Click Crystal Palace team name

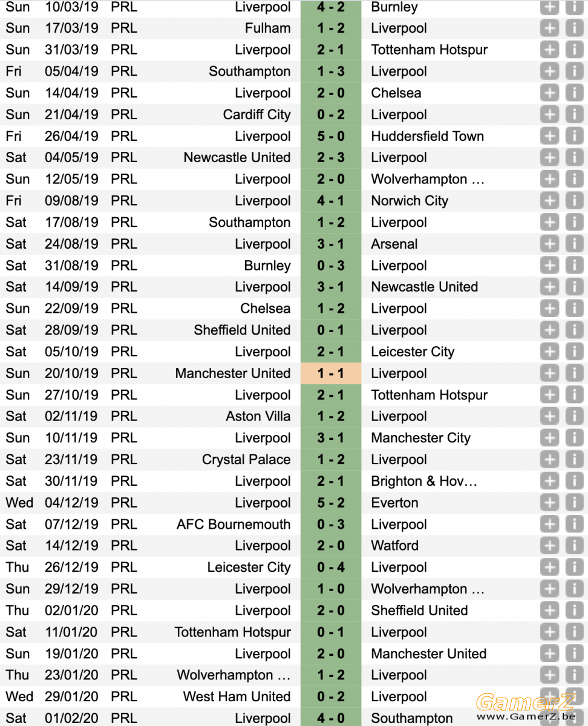(x=246, y=460)
